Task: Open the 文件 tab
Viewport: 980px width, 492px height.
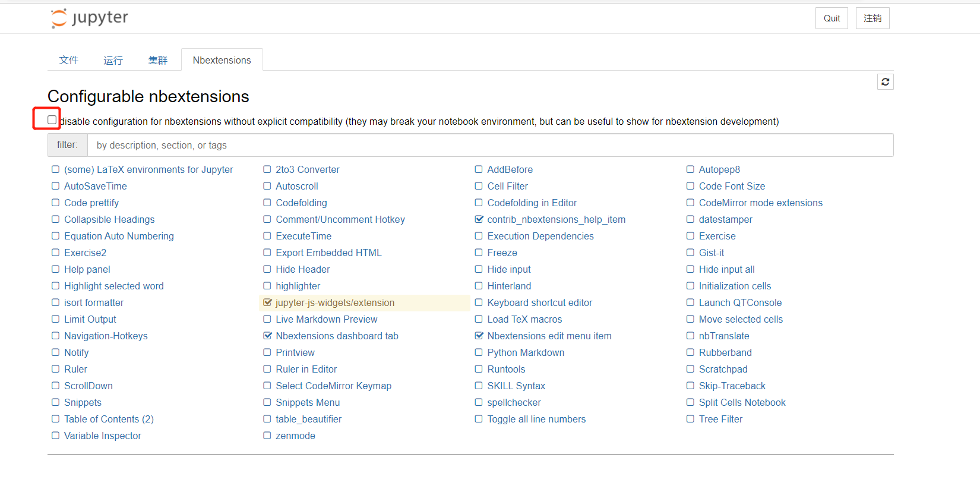Action: (69, 60)
